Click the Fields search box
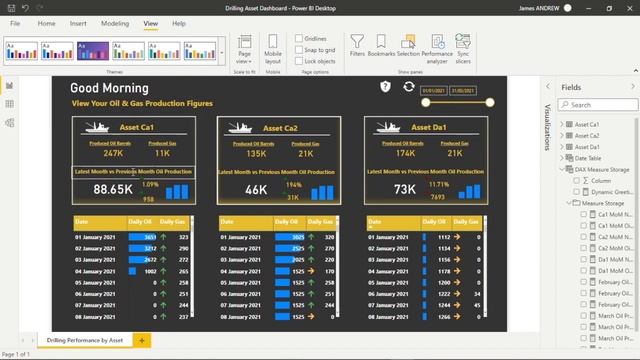640x360 pixels. coord(598,105)
